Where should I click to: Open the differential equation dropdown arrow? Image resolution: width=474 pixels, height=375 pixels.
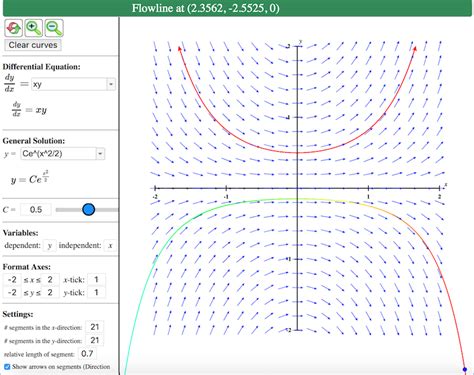pyautogui.click(x=111, y=84)
